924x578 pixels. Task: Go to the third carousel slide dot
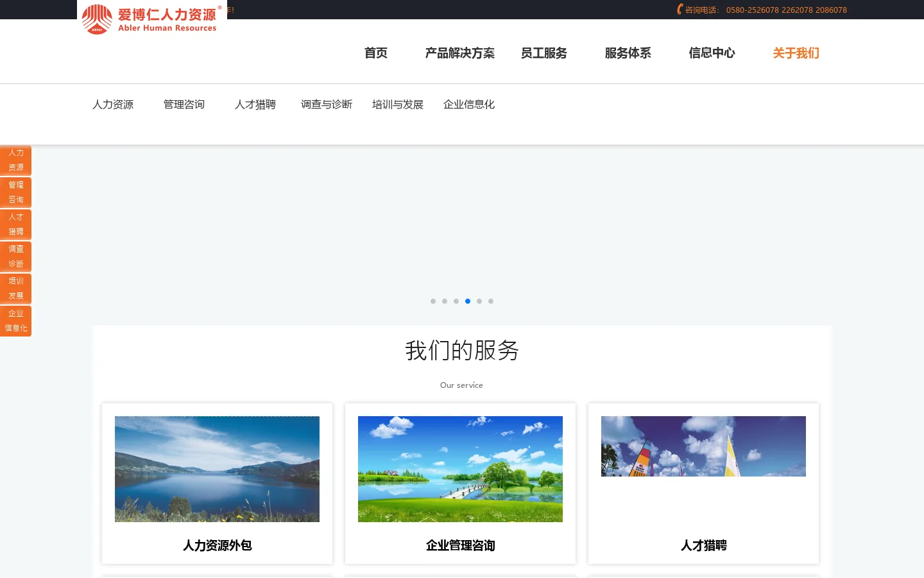pos(456,301)
